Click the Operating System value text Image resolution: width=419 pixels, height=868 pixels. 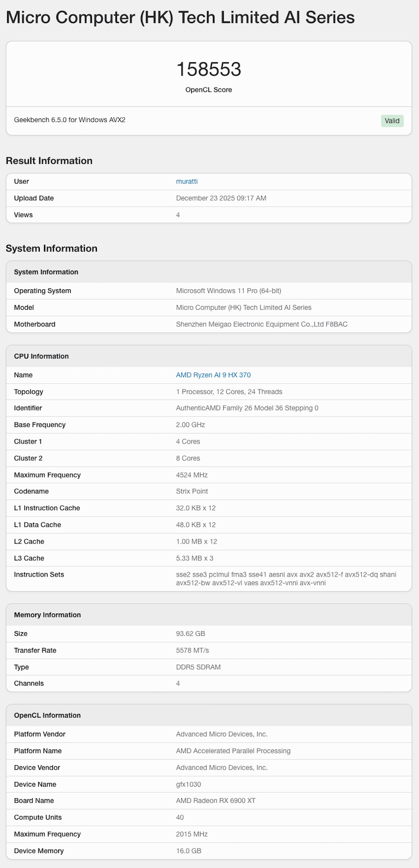point(228,291)
